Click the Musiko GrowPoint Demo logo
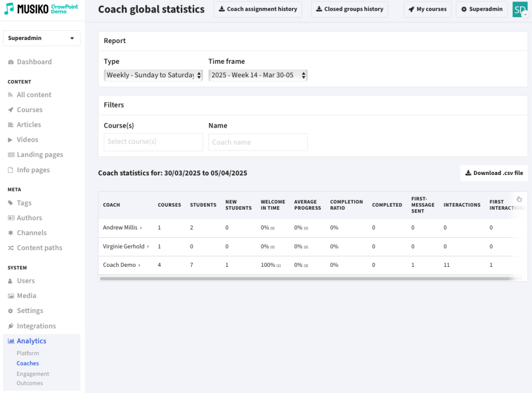 41,9
